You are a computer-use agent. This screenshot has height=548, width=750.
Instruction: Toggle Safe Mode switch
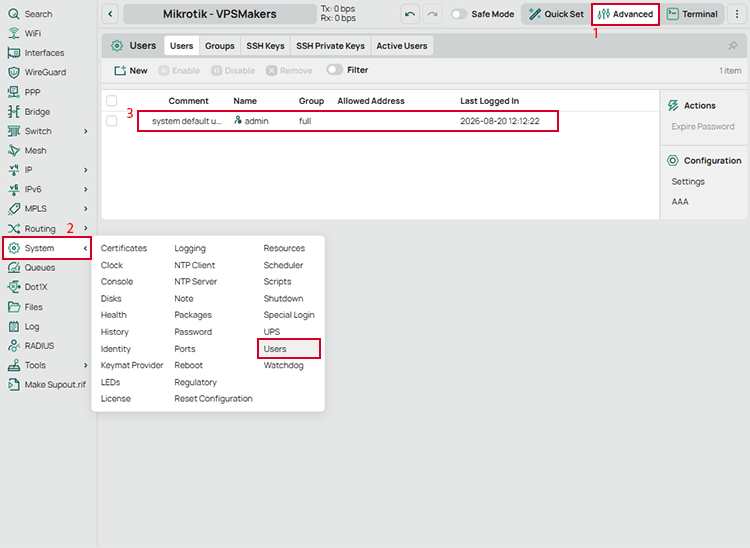pos(459,14)
